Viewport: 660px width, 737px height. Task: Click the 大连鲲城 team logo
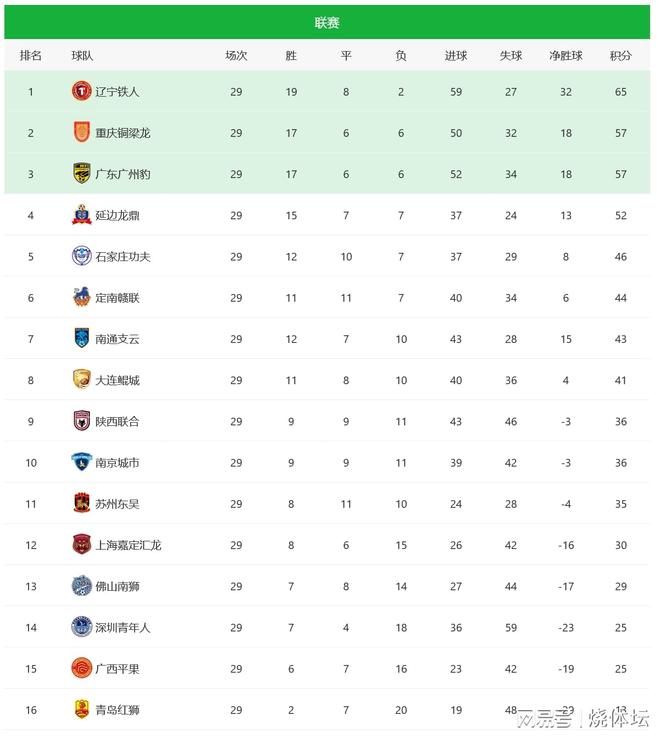(x=81, y=380)
